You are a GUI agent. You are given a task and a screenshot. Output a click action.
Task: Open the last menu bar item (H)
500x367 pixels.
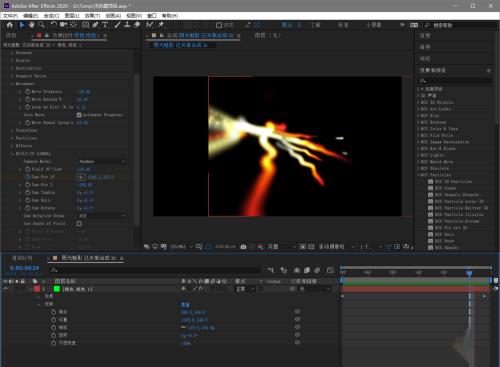pos(170,16)
